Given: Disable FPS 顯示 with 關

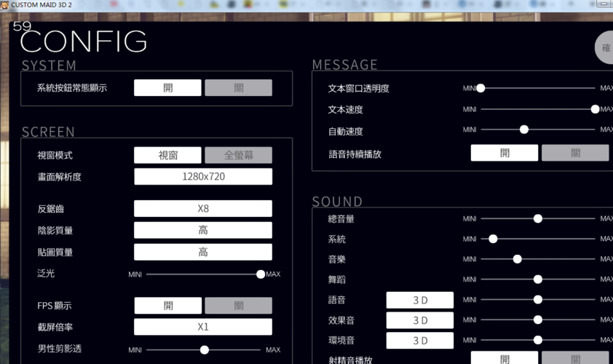Looking at the screenshot, I should 239,305.
